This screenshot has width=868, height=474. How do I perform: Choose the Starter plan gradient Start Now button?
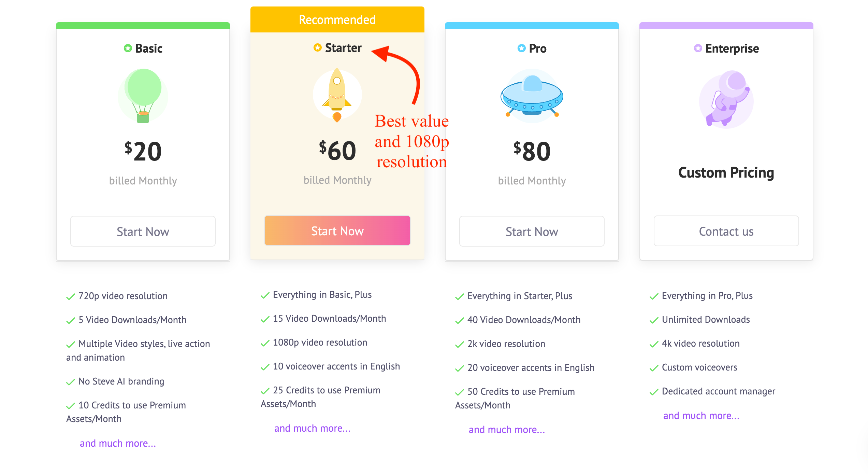[x=337, y=231]
